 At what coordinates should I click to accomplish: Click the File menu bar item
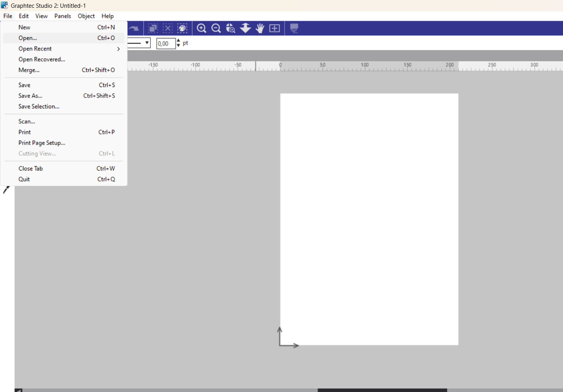[x=8, y=16]
